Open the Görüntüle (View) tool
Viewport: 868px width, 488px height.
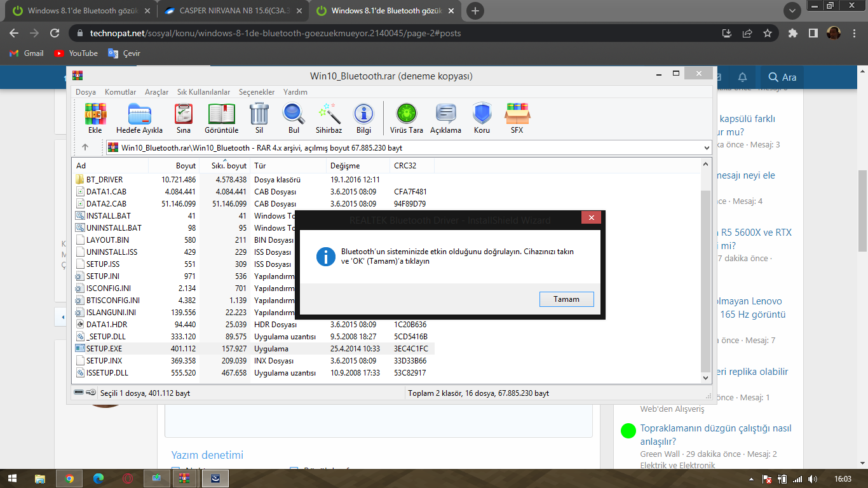click(x=222, y=118)
